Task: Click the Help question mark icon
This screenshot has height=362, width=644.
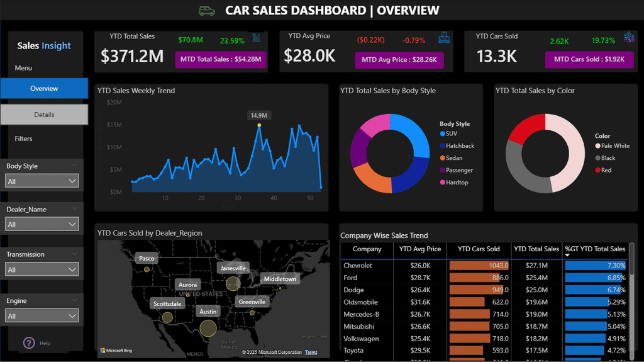Action: (29, 343)
